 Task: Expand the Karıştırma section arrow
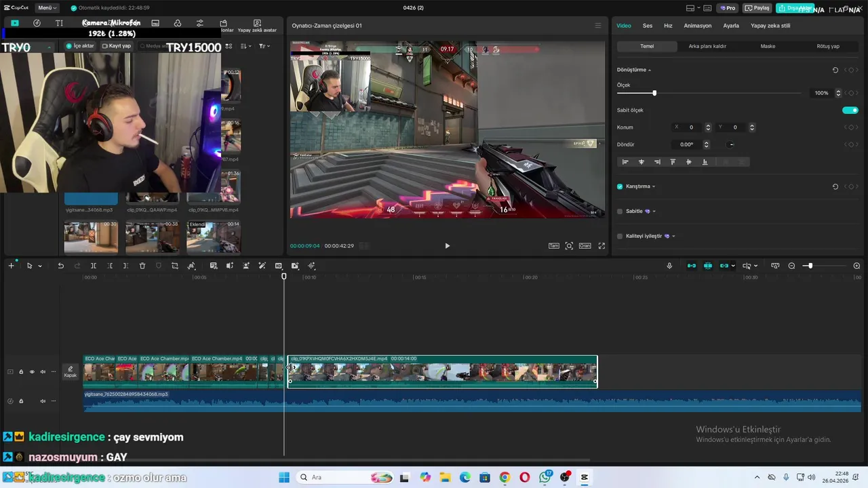pos(654,186)
